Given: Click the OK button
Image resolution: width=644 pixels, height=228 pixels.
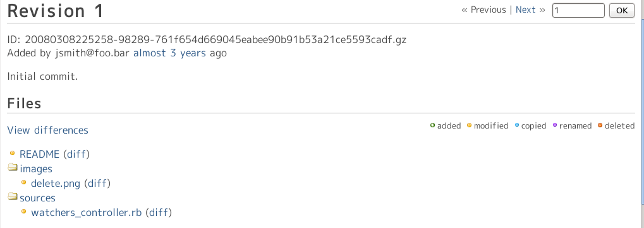Looking at the screenshot, I should [622, 11].
